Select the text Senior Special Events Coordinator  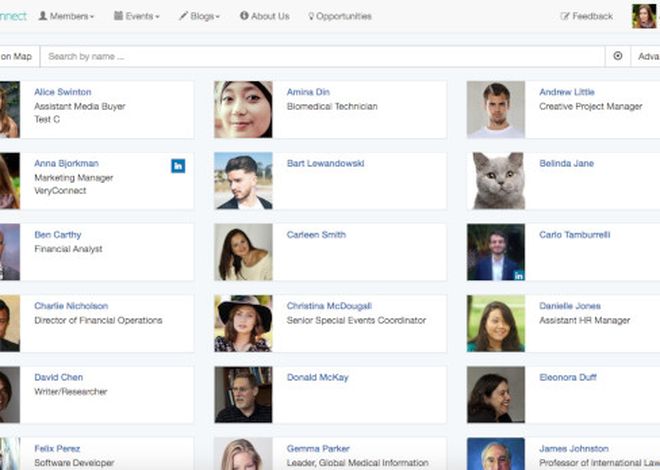[x=356, y=320]
